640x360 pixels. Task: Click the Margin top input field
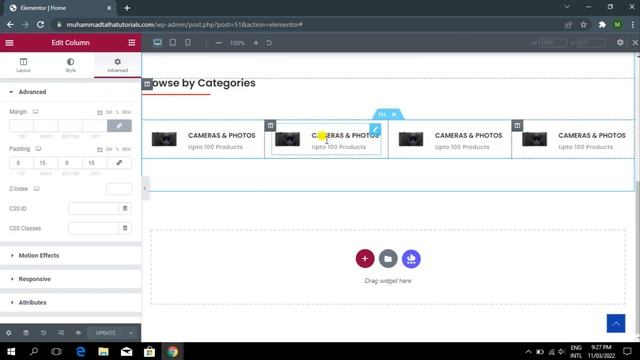tap(21, 126)
